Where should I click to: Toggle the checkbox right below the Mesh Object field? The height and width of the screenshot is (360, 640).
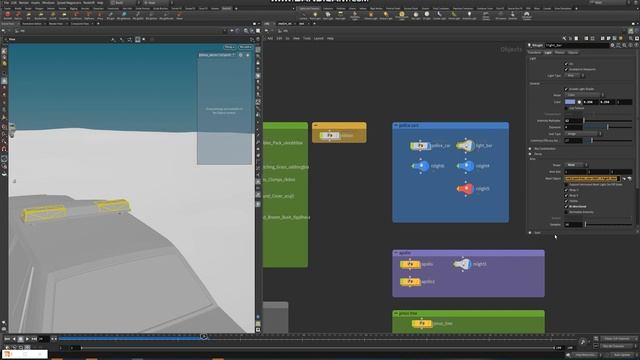coord(566,184)
